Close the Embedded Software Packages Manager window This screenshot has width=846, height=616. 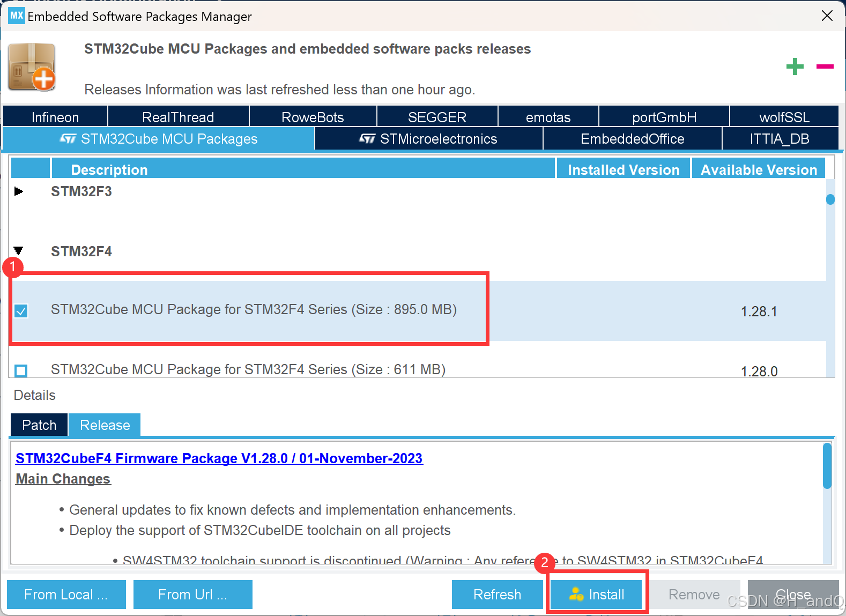click(827, 16)
